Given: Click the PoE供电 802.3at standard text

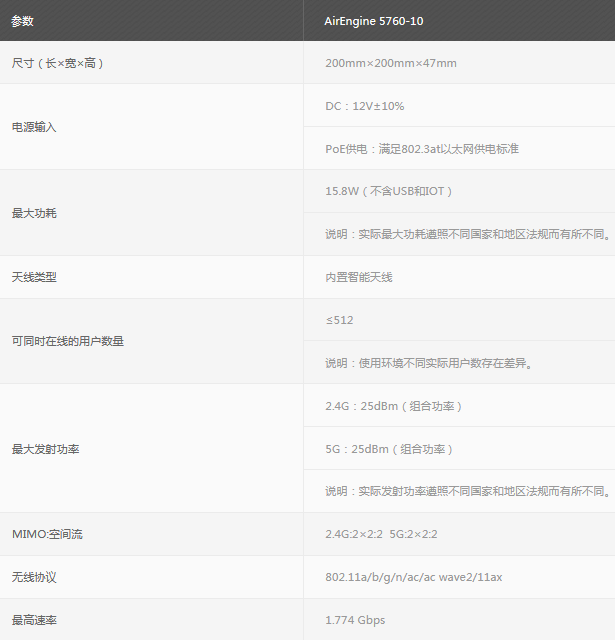Looking at the screenshot, I should point(422,149).
